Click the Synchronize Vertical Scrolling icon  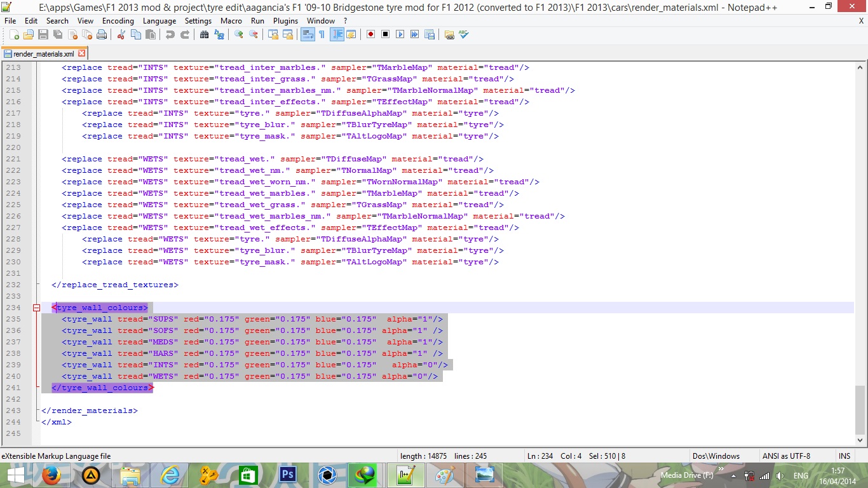pos(273,34)
